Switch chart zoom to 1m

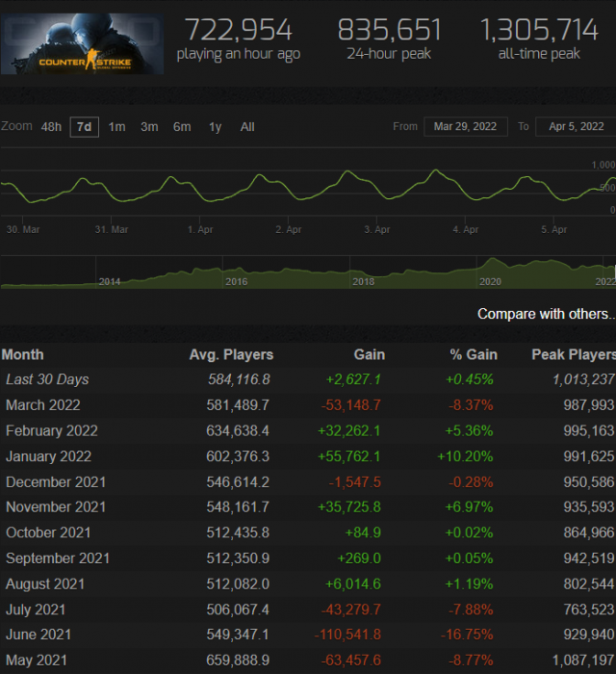[116, 127]
